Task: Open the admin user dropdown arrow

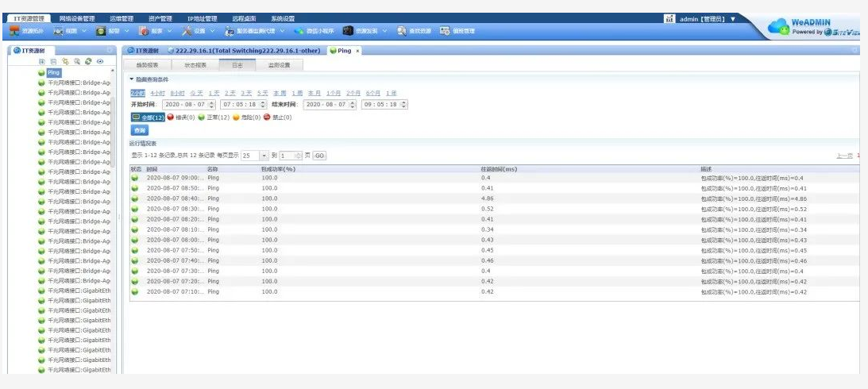Action: (733, 19)
